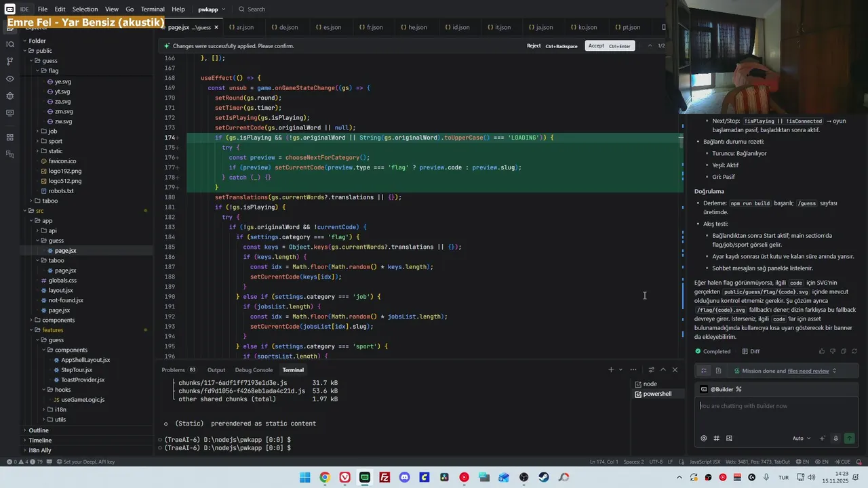868x488 pixels.
Task: Expand the static folder in explorer
Action: click(x=37, y=151)
